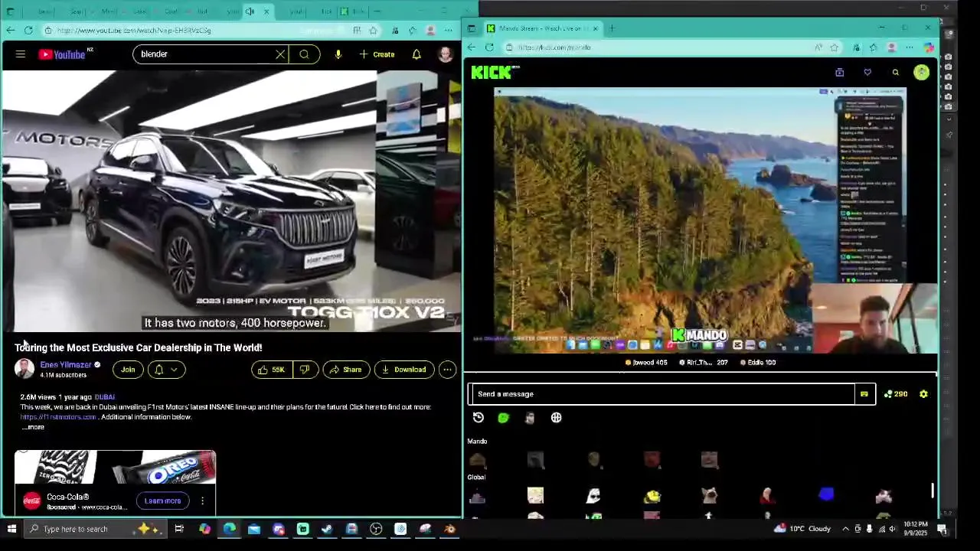Screen dimensions: 980x551
Task: Select the recent emotes clock tab
Action: click(479, 418)
